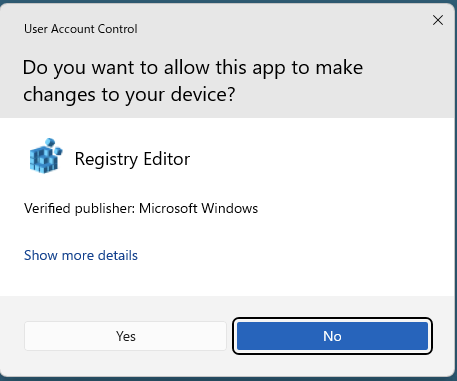The image size is (457, 381).
Task: Click 'changes to your device?' heading line
Action: 129,94
